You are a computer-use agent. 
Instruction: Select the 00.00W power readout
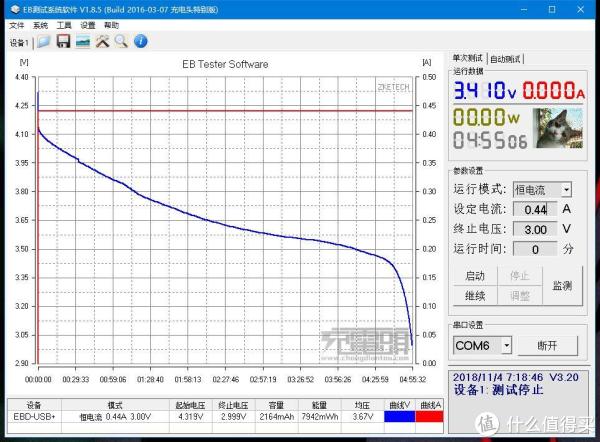(x=486, y=117)
